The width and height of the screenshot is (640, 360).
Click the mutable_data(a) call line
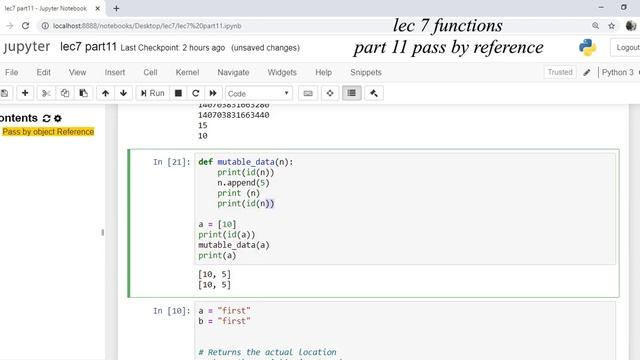click(x=234, y=245)
